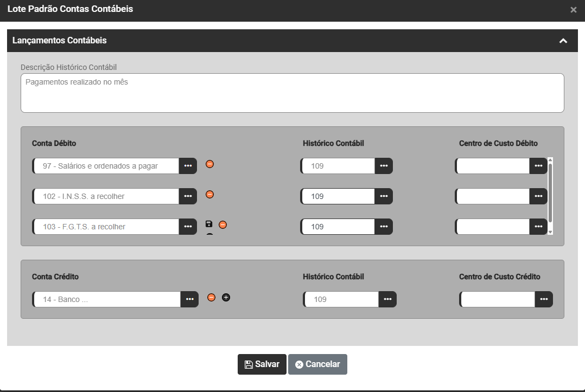Open Centro de Custo Débito lookup for I.N.S.S. row
Viewport: 585px width, 392px height.
tap(538, 196)
